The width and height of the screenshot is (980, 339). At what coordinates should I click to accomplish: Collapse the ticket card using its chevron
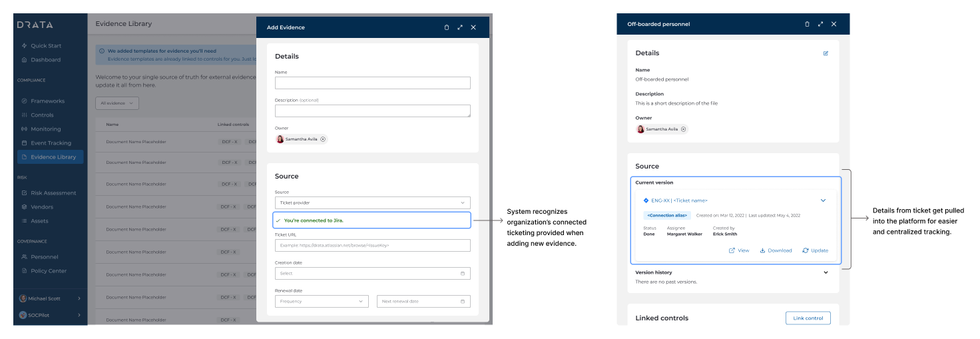pyautogui.click(x=823, y=200)
